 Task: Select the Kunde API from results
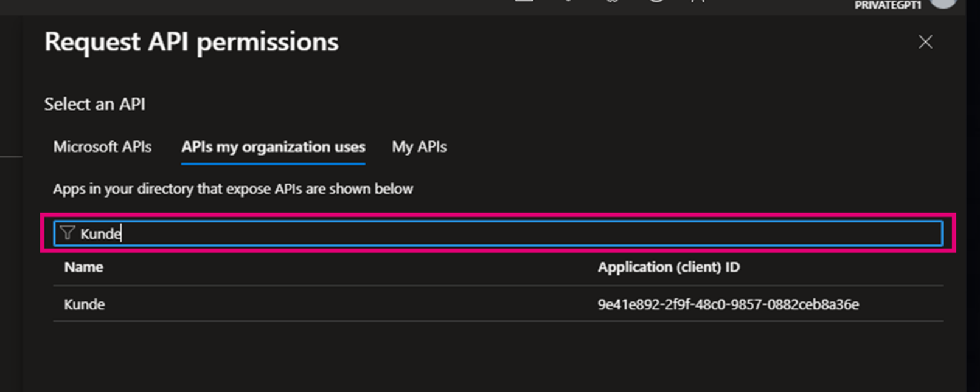[85, 304]
